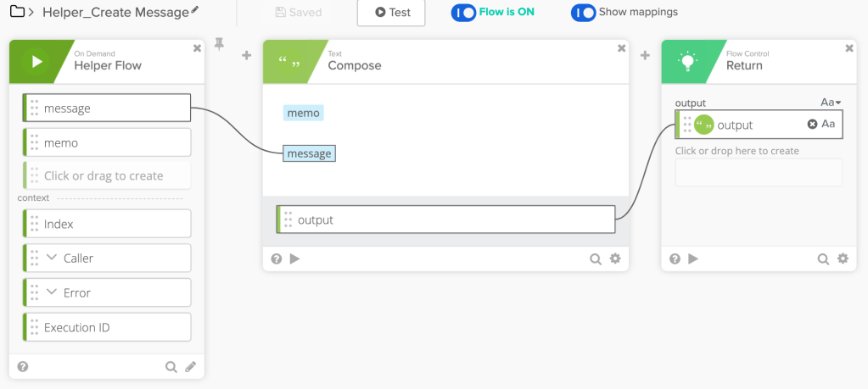Run the Compose card play icon

(295, 258)
